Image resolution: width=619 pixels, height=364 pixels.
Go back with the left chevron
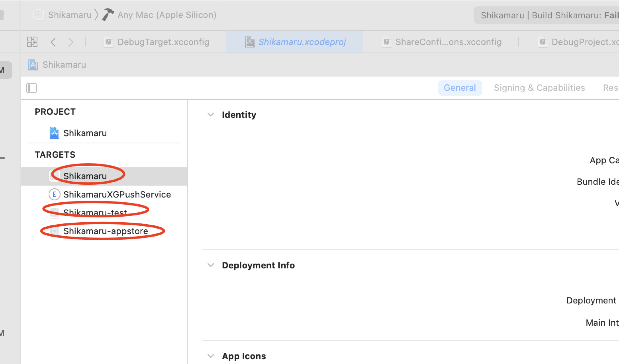tap(53, 42)
